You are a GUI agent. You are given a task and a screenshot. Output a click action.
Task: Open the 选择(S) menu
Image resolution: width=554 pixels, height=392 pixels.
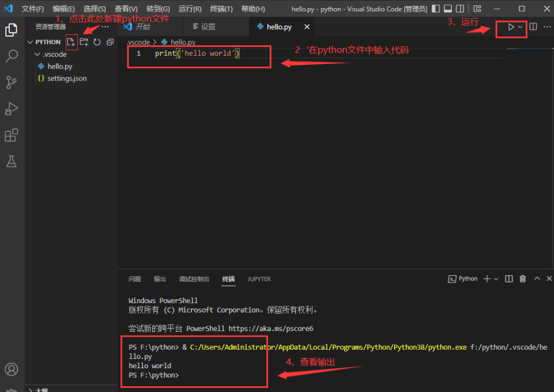point(95,9)
